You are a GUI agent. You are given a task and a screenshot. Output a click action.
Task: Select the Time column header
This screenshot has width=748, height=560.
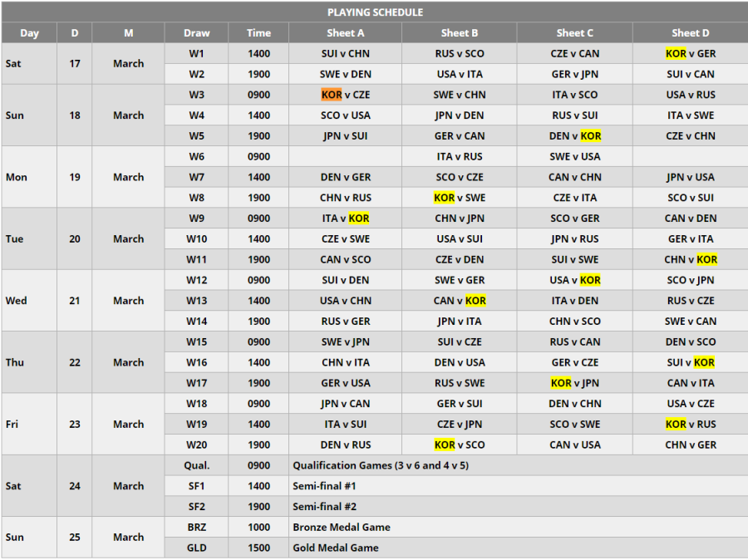coord(258,33)
